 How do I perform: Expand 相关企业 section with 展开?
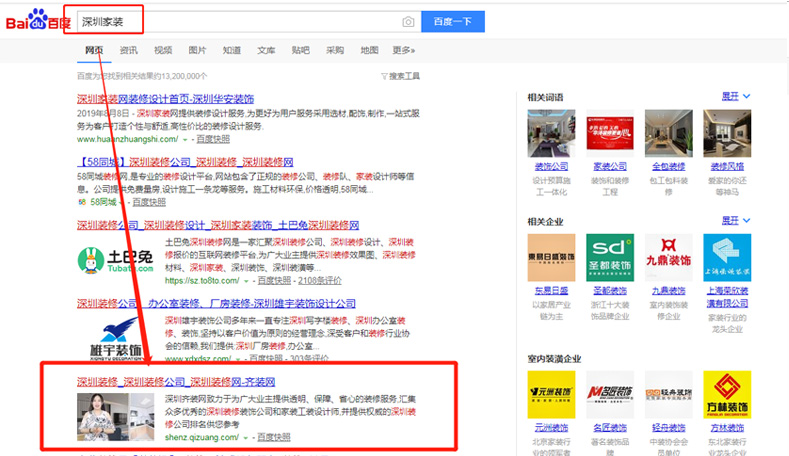point(736,220)
